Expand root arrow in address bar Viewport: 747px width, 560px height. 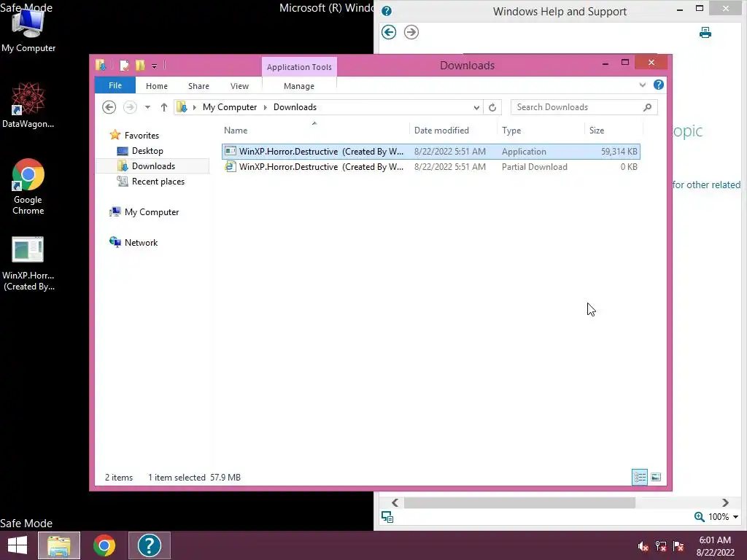coord(194,107)
